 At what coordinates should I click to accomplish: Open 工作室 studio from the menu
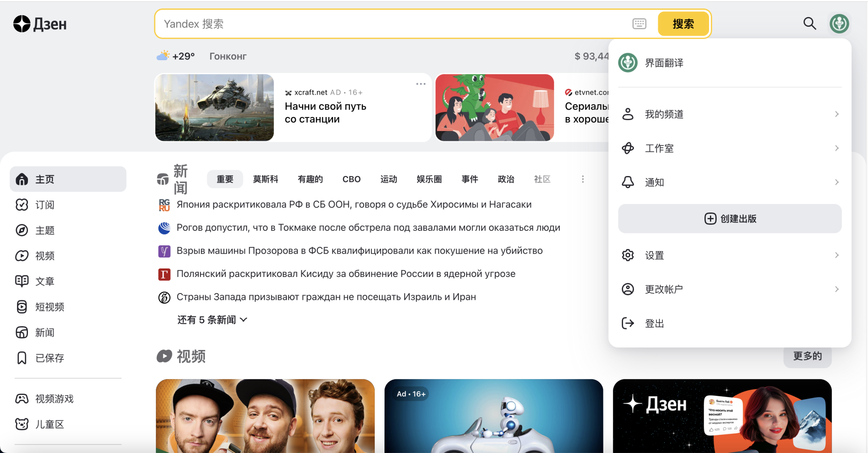coord(659,148)
